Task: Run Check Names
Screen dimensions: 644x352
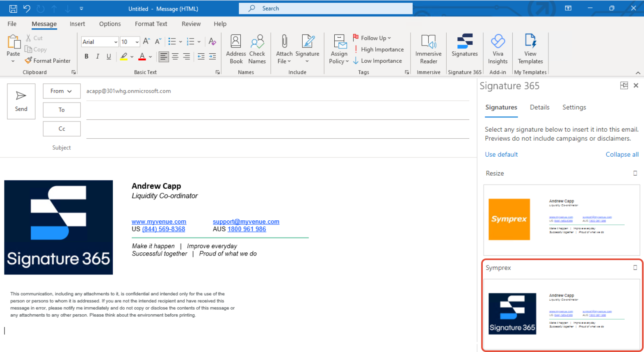Action: click(257, 49)
